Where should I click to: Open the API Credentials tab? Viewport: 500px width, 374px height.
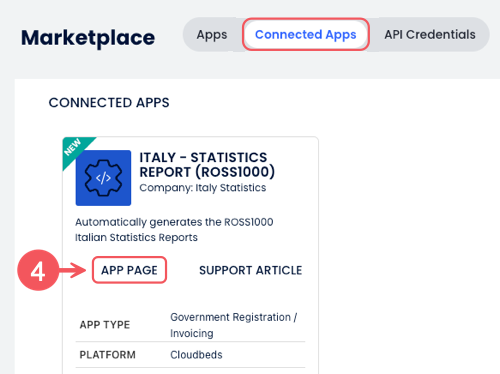point(430,35)
